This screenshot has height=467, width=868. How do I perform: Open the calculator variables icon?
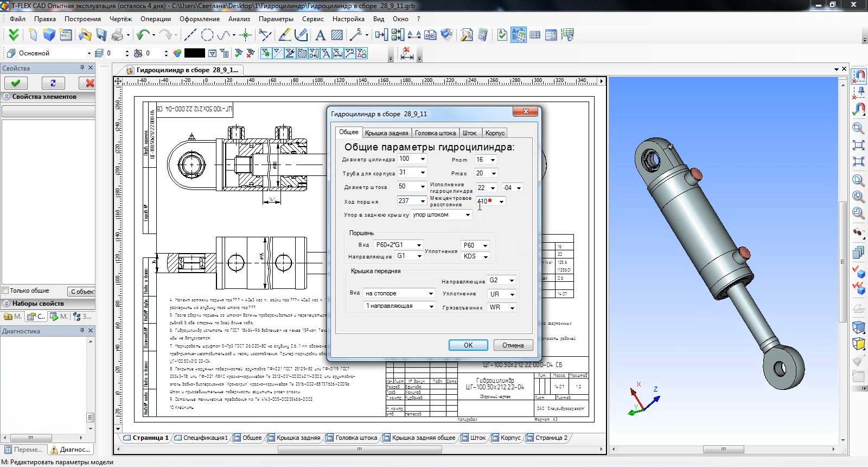482,35
